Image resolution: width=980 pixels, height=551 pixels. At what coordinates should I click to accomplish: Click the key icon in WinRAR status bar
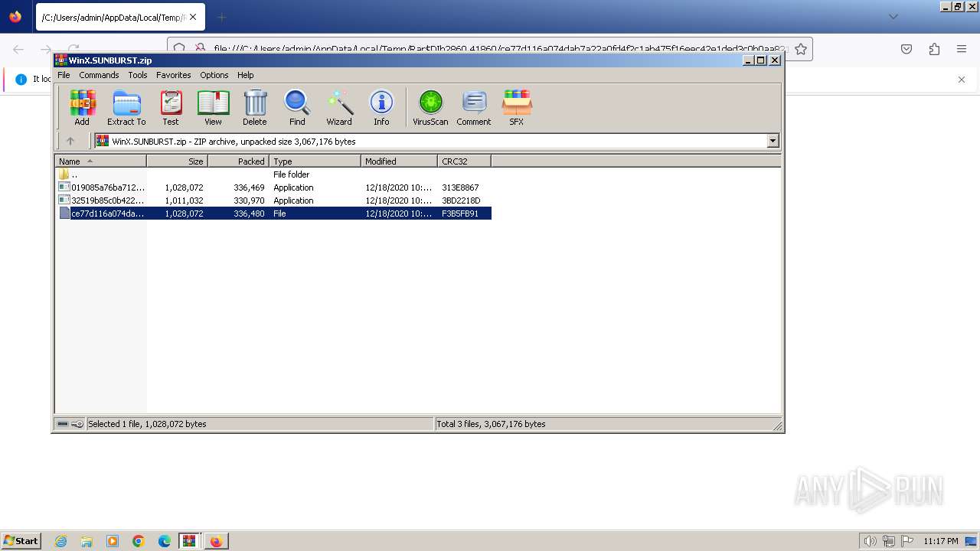77,424
